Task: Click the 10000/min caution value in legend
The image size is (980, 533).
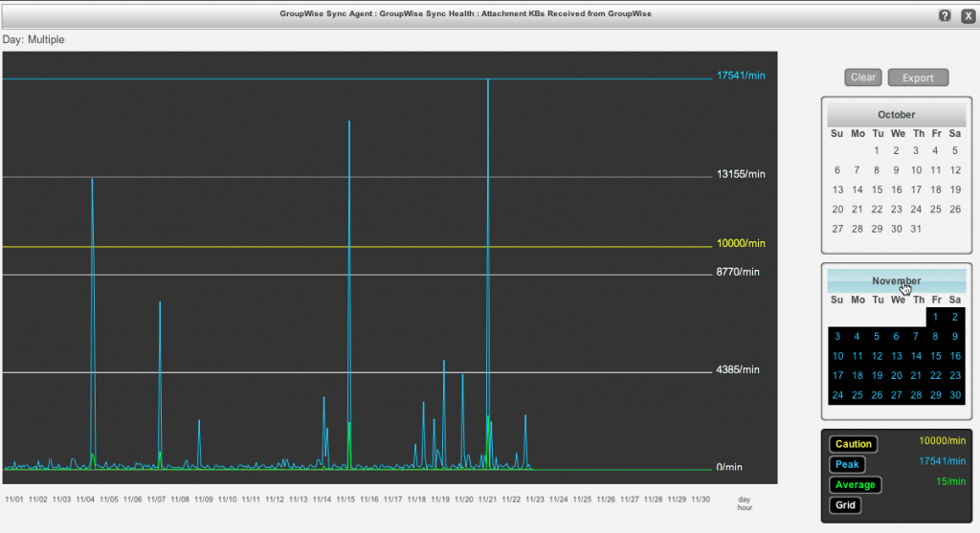Action: tap(942, 441)
